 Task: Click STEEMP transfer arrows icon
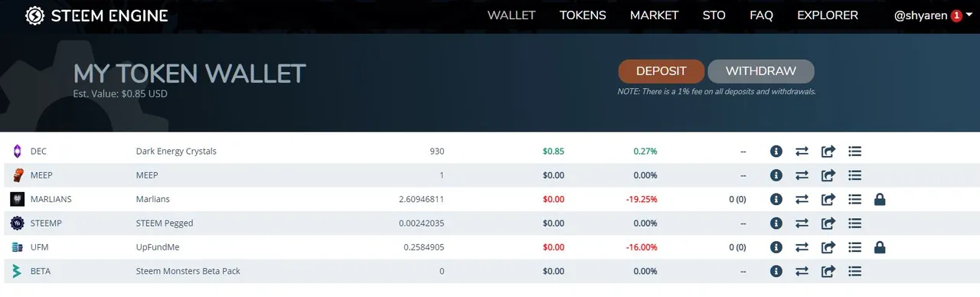tap(802, 224)
